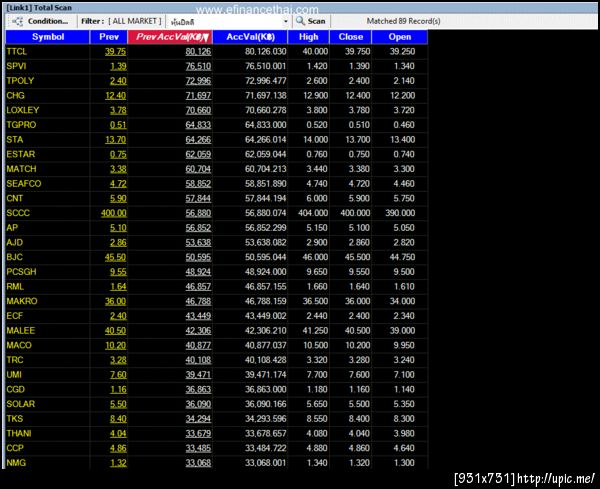
Task: Select the PCSGH symbol
Action: point(21,272)
